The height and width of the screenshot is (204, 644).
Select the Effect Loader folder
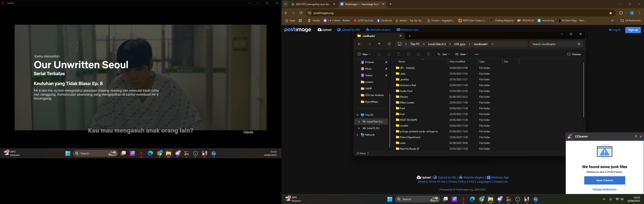407,102
